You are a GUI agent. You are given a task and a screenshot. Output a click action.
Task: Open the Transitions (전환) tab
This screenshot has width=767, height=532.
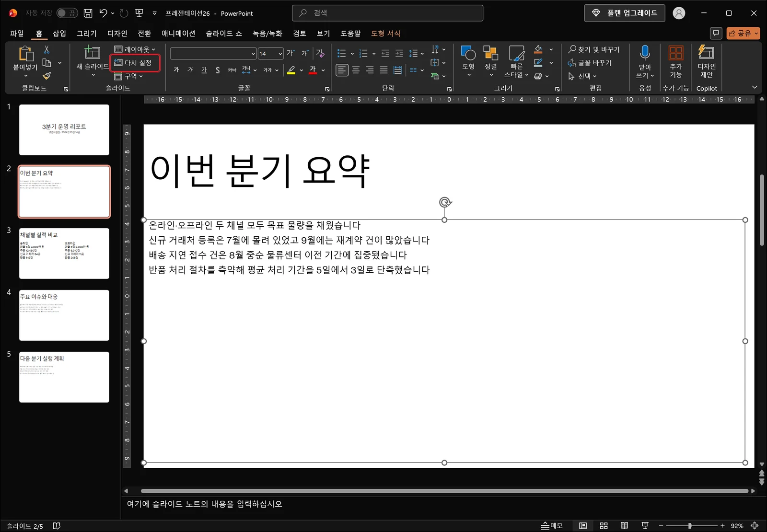pyautogui.click(x=144, y=33)
